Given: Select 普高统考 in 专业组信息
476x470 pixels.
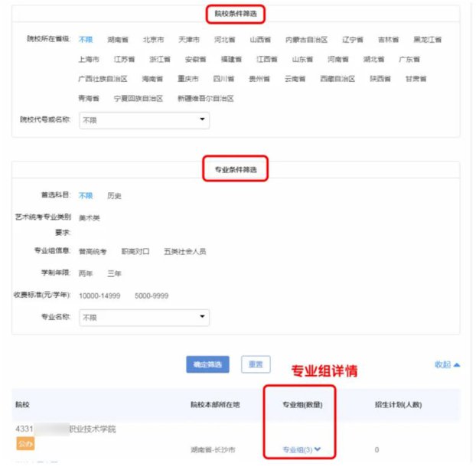Looking at the screenshot, I should click(93, 251).
